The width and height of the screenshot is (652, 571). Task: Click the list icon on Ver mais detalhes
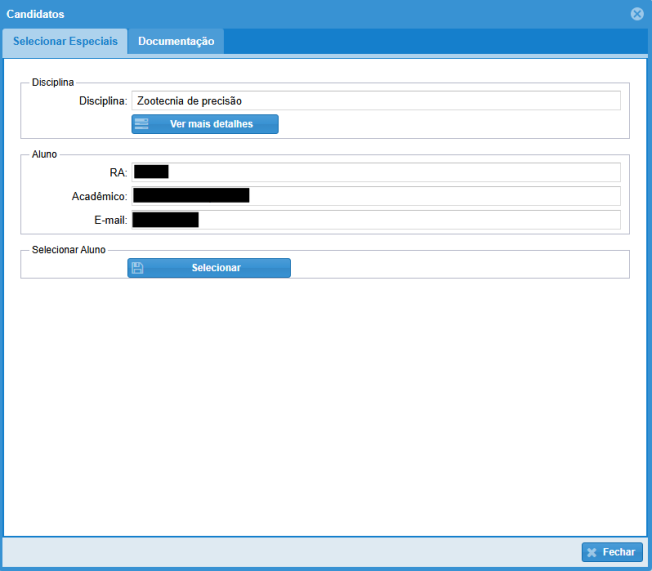coord(141,124)
